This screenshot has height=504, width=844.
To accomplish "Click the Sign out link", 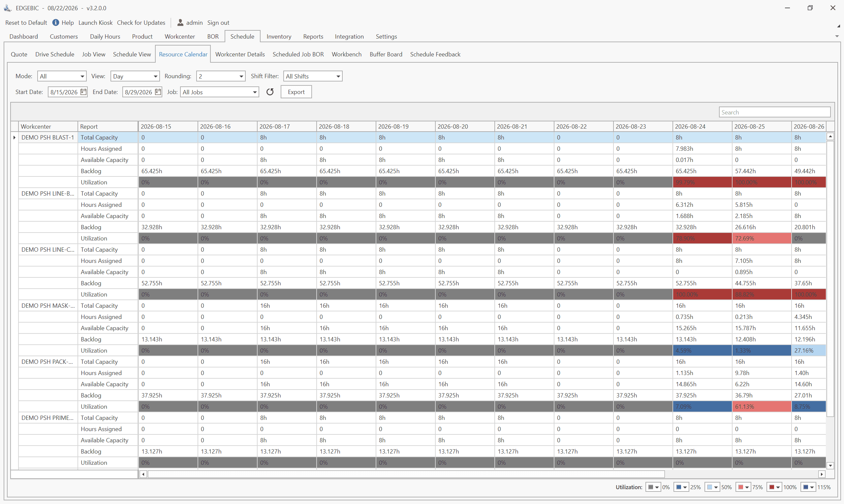I will tap(218, 22).
